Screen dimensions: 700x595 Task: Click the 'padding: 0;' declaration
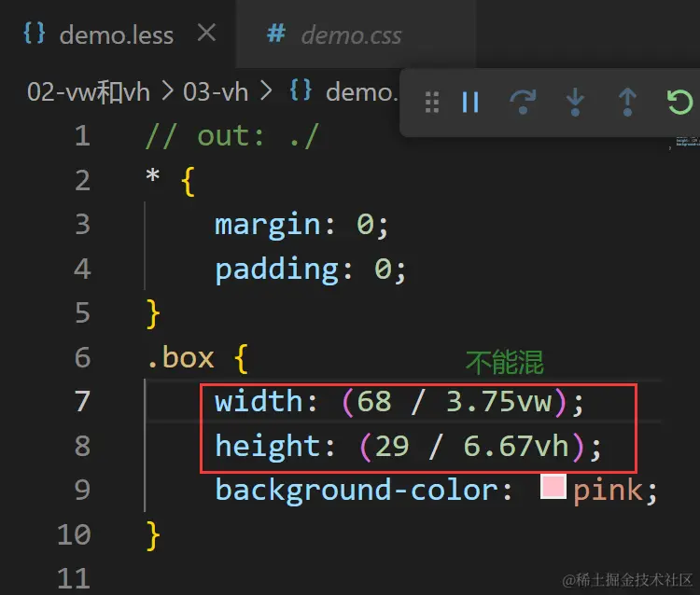click(310, 270)
